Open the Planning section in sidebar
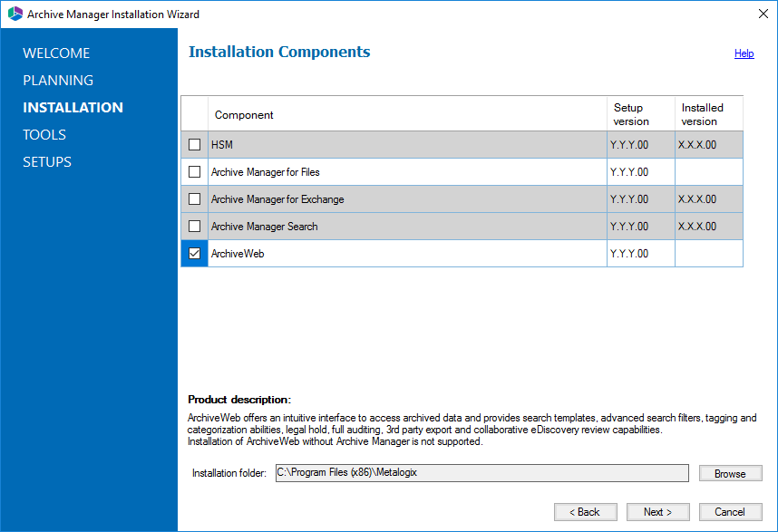This screenshot has height=532, width=778. tap(58, 81)
